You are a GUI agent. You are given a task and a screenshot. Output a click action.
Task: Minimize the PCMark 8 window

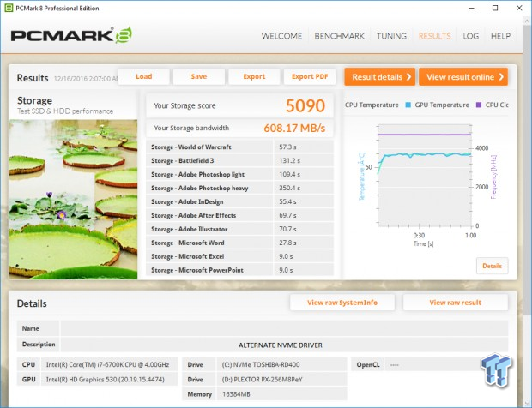(x=471, y=8)
